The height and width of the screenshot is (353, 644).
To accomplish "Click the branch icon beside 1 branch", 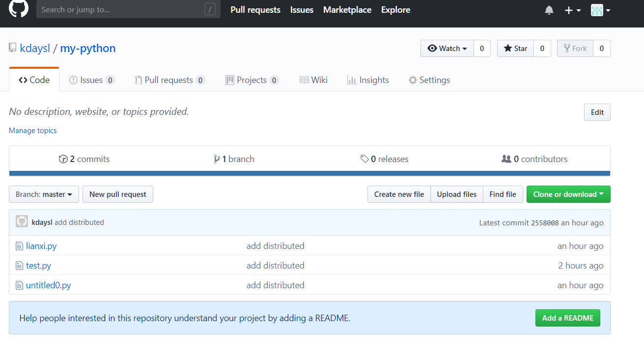I will pyautogui.click(x=217, y=159).
